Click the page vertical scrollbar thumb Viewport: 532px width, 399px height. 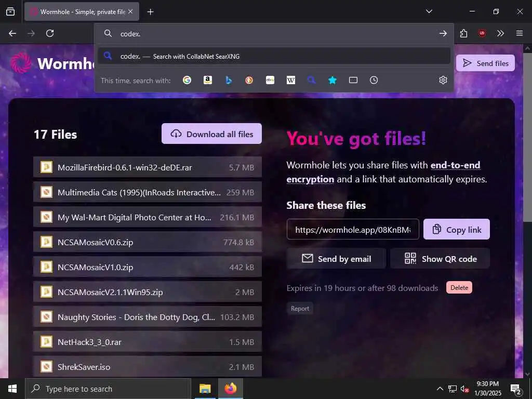click(527, 137)
